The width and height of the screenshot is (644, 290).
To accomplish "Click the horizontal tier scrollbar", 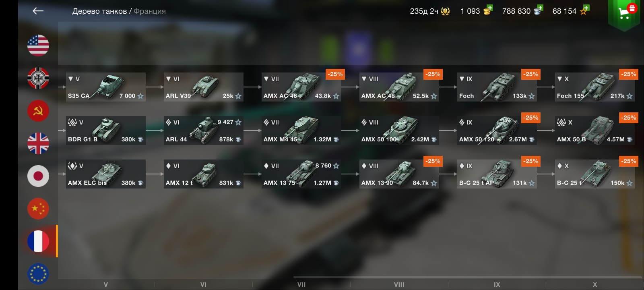I will pyautogui.click(x=468, y=277).
